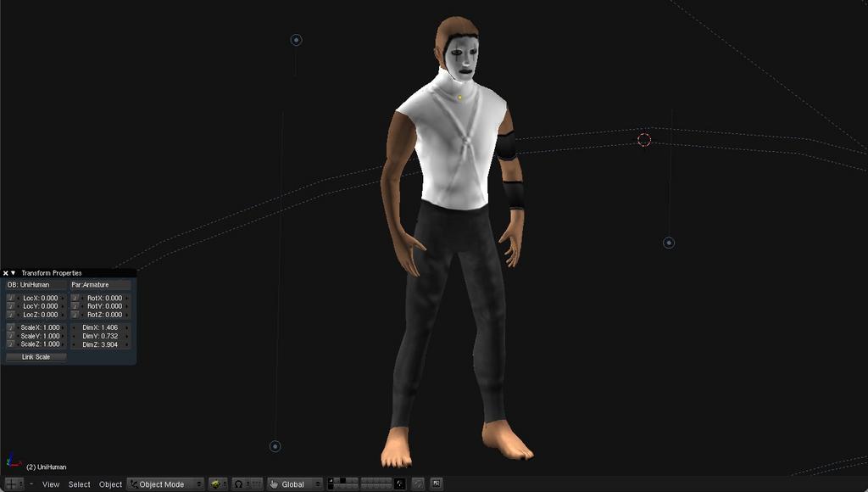Toggle the LocY lock button
868x492 pixels.
[x=11, y=306]
